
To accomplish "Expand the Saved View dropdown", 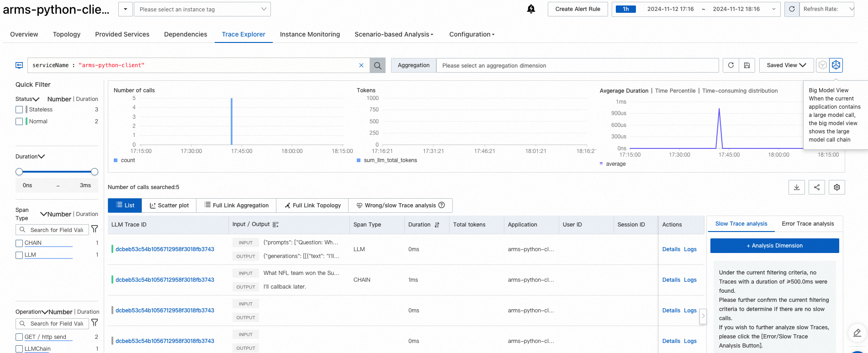I will click(x=786, y=65).
